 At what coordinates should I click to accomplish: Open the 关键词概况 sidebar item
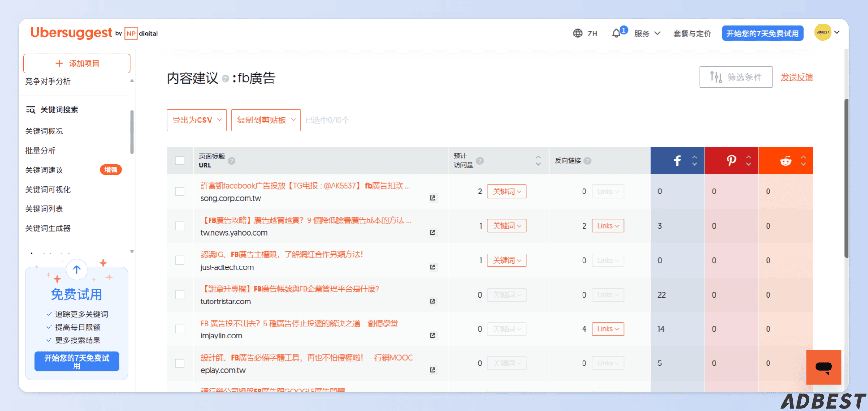coord(44,131)
